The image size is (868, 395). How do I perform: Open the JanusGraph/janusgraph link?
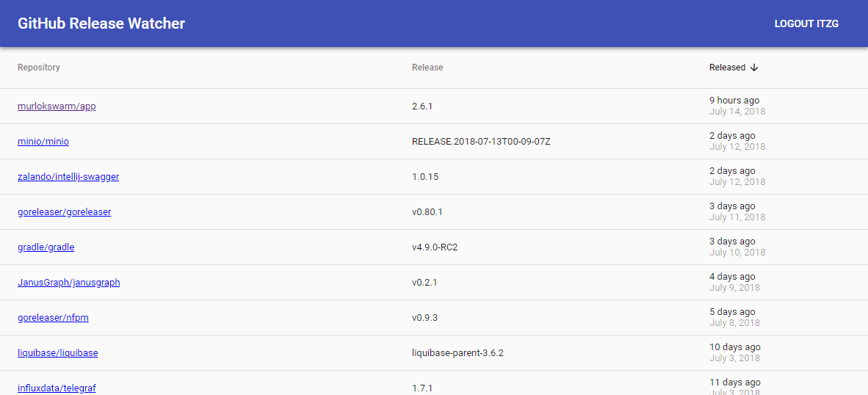(x=68, y=283)
